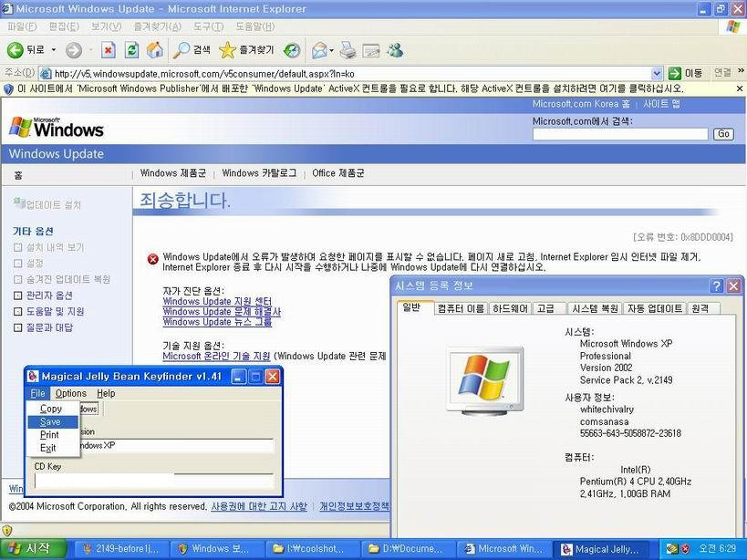Click the Microsoft.com Korea home link

[x=581, y=104]
